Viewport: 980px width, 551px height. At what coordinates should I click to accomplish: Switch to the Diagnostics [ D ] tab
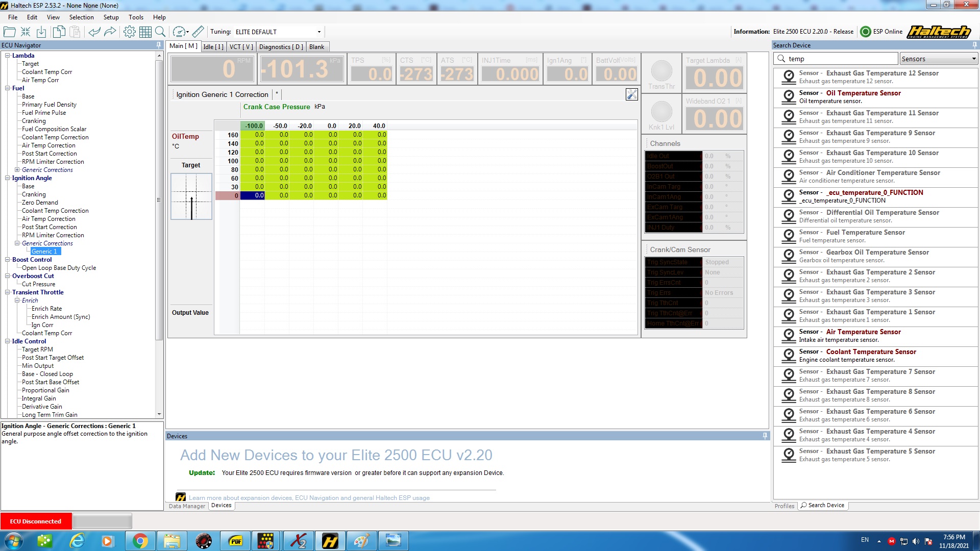(281, 47)
